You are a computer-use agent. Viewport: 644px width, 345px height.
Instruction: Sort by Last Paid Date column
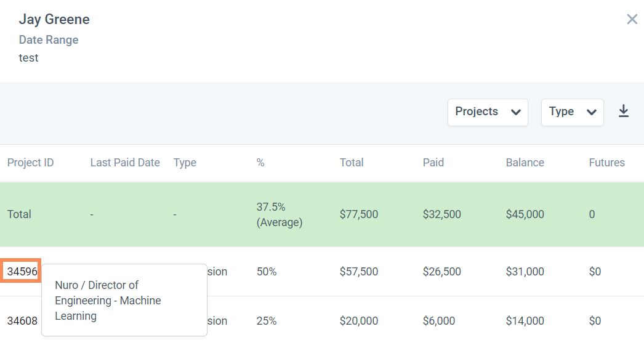(x=125, y=163)
